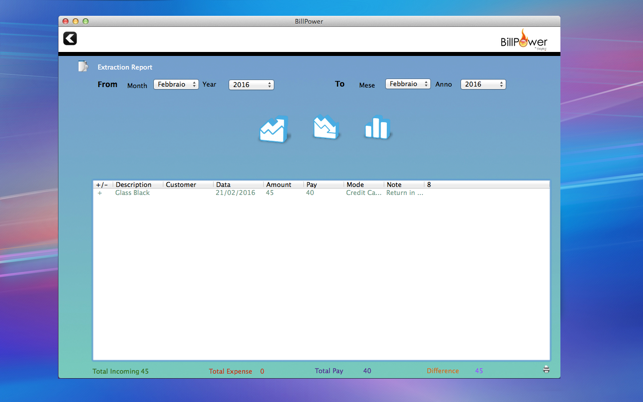Click the Total Pay label
The image size is (643, 402).
(x=329, y=371)
